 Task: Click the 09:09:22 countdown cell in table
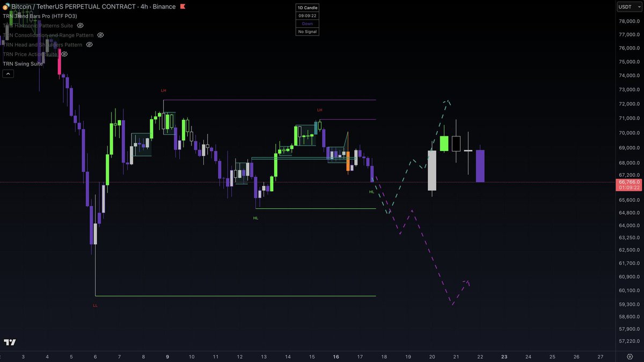(x=308, y=16)
